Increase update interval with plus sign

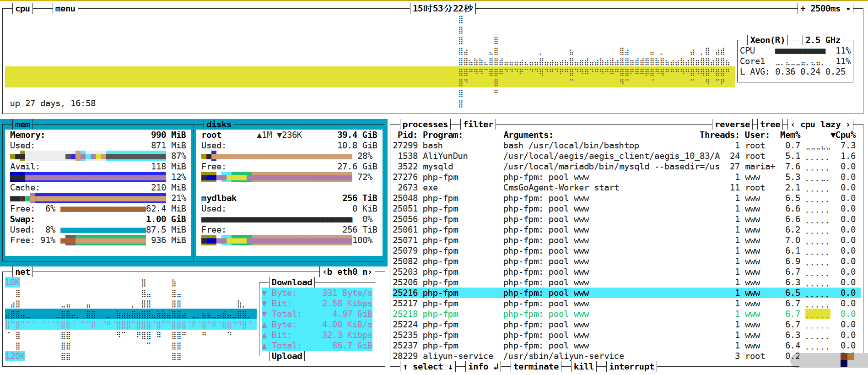coord(803,9)
